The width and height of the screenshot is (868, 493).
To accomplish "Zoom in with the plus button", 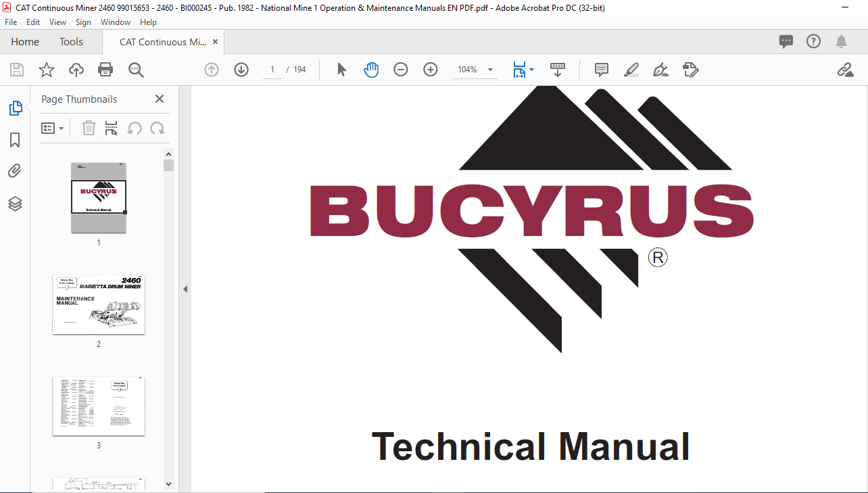I will [x=431, y=70].
